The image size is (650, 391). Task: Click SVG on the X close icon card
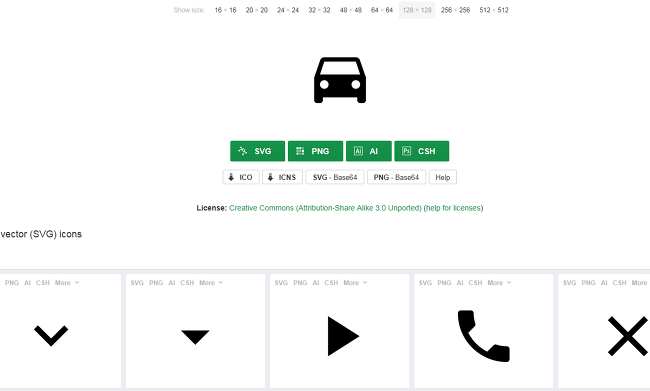pyautogui.click(x=570, y=283)
